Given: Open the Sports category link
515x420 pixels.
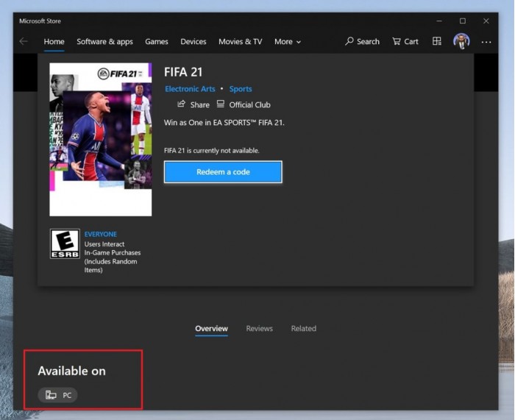Looking at the screenshot, I should pyautogui.click(x=241, y=89).
